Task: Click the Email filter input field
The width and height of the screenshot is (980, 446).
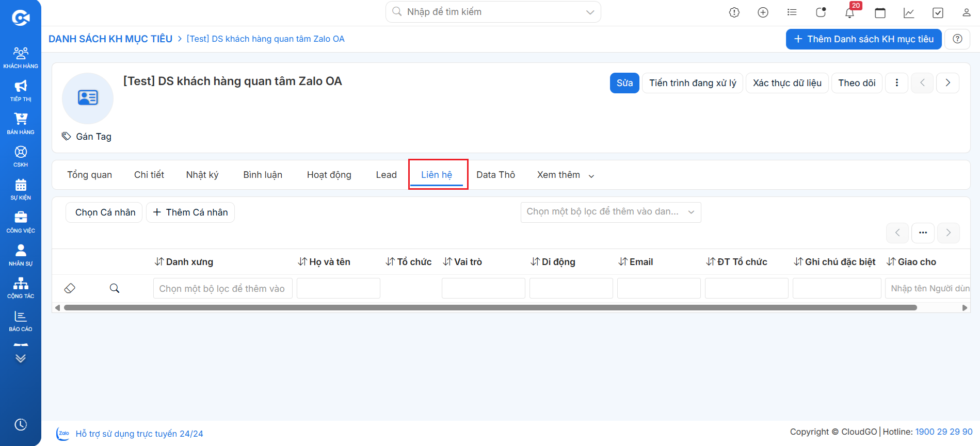Action: pyautogui.click(x=659, y=289)
